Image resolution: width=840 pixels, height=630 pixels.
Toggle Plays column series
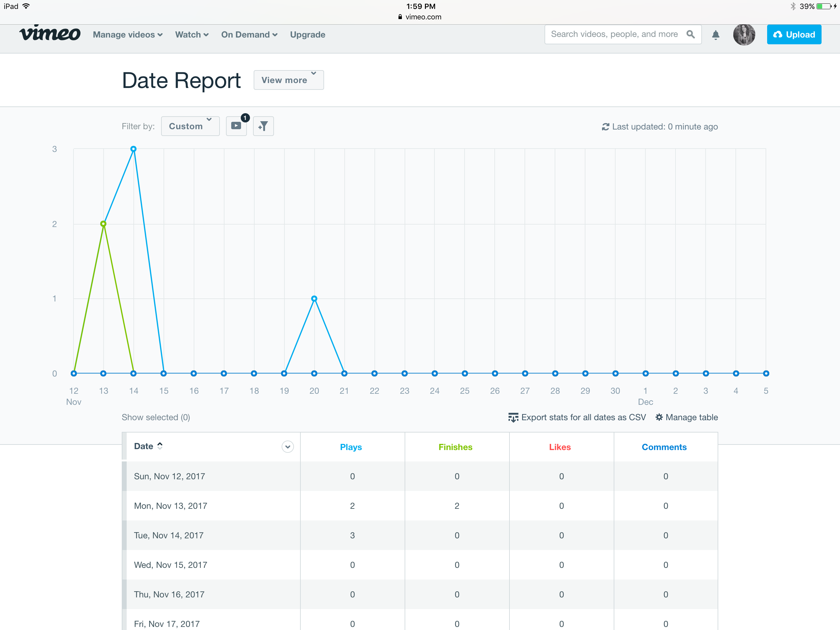tap(351, 447)
